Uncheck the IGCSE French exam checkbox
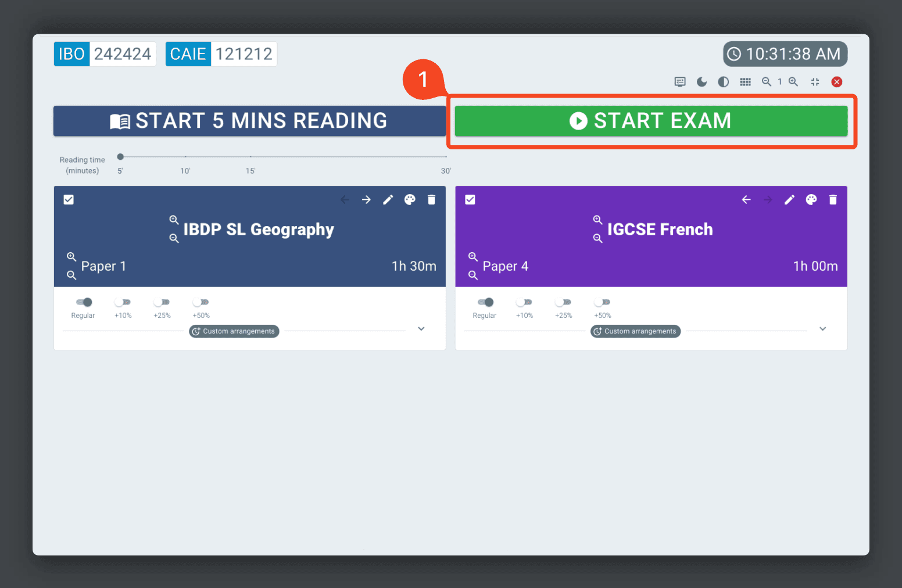 coord(470,200)
